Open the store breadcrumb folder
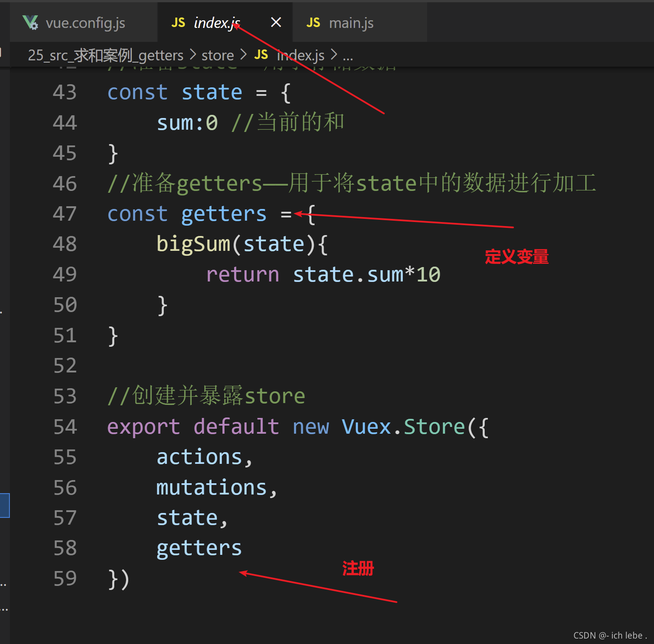Image resolution: width=654 pixels, height=644 pixels. (217, 55)
